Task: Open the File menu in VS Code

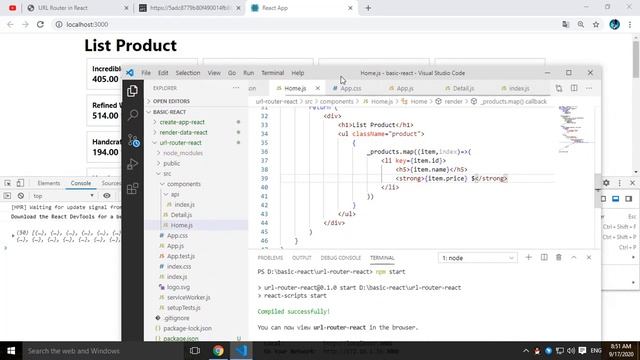Action: (x=146, y=73)
